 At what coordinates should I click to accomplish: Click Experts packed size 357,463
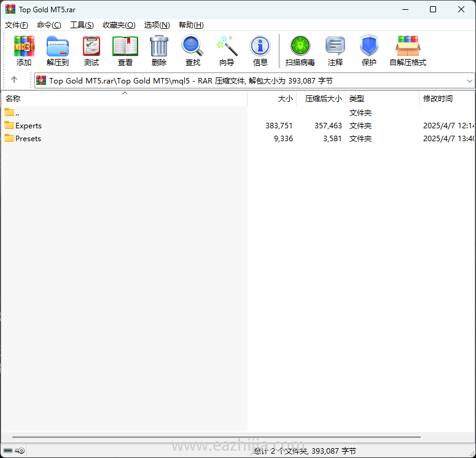[328, 126]
